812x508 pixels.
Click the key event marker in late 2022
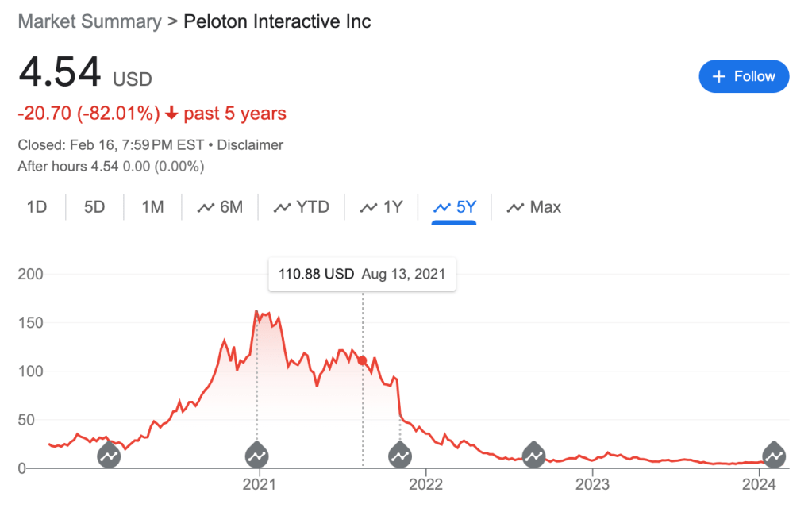534,456
